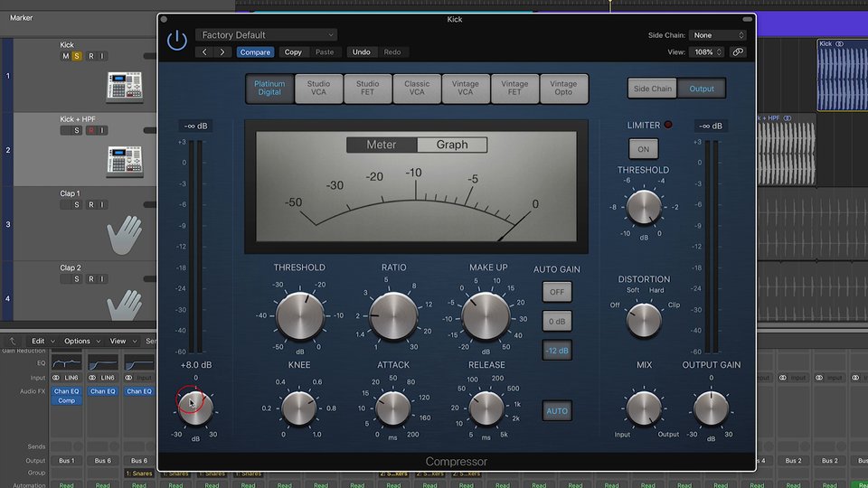Select the Vintage Opto compressor model
Image resolution: width=868 pixels, height=488 pixels.
563,89
